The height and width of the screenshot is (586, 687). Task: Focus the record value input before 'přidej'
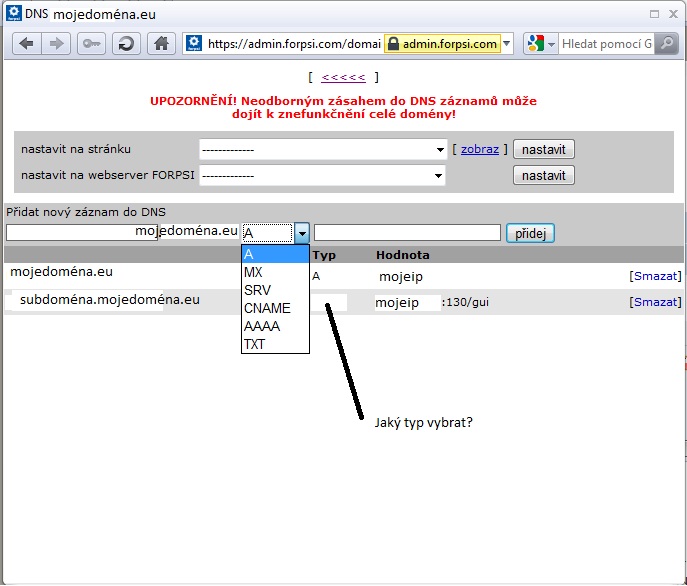407,233
